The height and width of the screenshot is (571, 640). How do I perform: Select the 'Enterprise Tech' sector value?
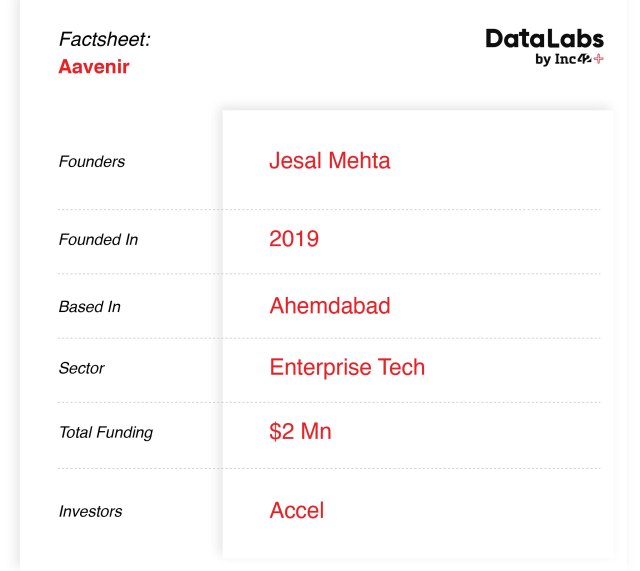[347, 367]
